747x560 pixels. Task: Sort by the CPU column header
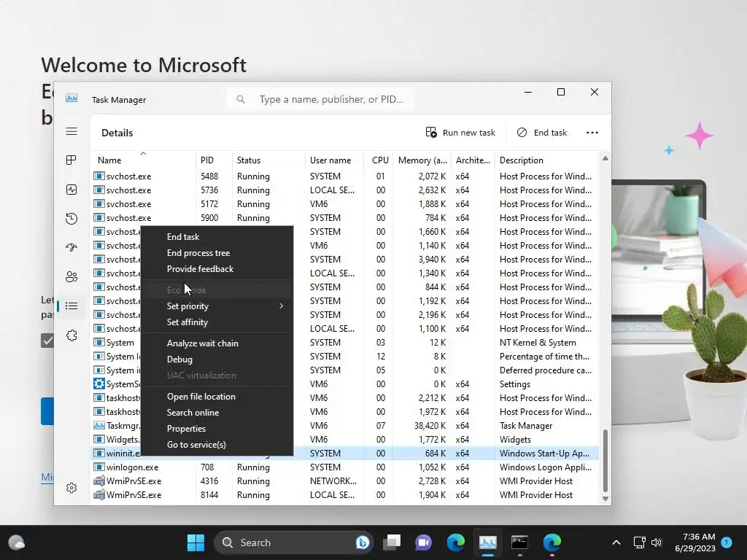[379, 160]
